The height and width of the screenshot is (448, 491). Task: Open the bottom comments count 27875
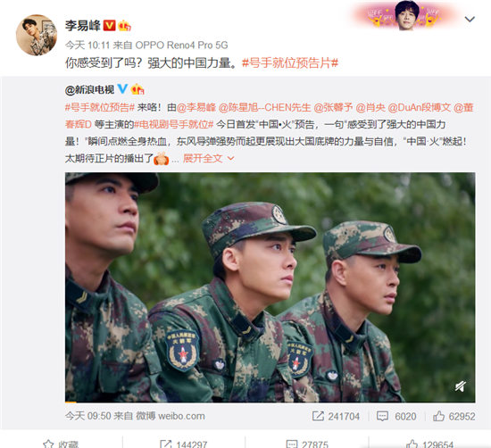315,444
